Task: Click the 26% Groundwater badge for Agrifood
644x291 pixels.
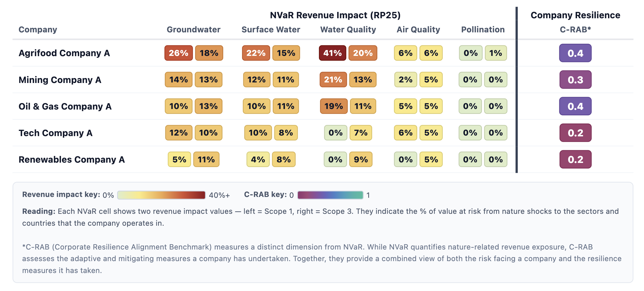Action: [x=178, y=53]
